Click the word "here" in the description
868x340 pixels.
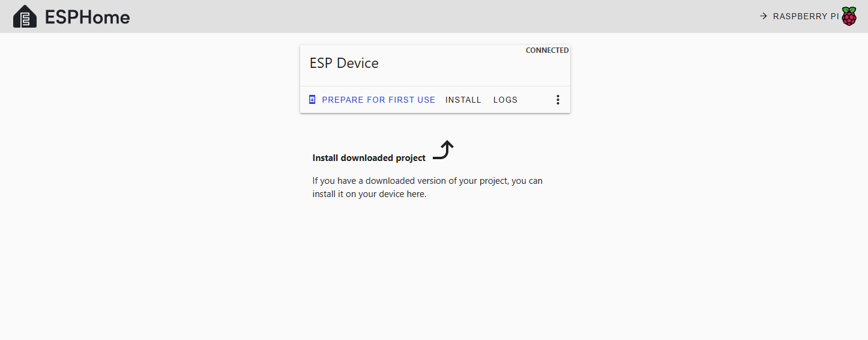[x=415, y=194]
